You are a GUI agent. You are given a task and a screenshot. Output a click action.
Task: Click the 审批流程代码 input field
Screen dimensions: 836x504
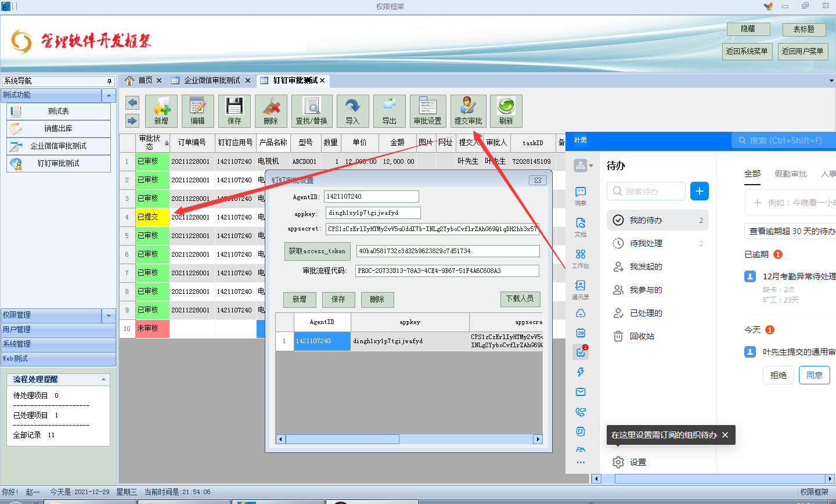click(447, 271)
